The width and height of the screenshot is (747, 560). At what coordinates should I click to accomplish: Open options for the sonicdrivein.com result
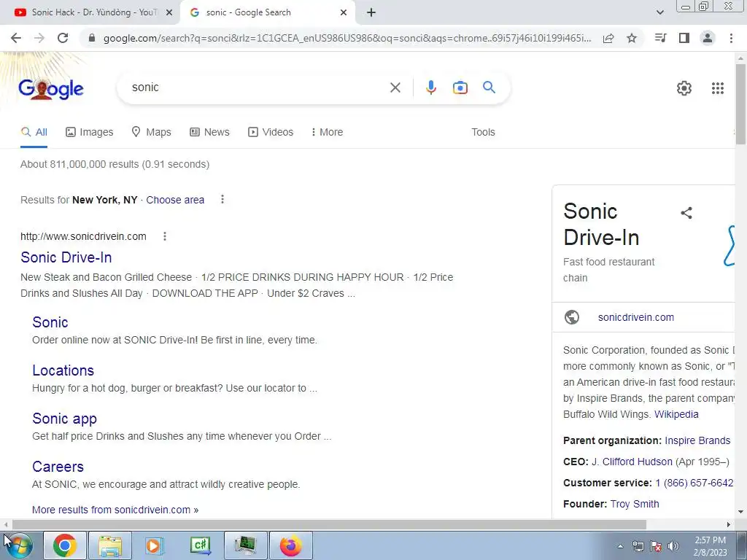click(x=164, y=236)
